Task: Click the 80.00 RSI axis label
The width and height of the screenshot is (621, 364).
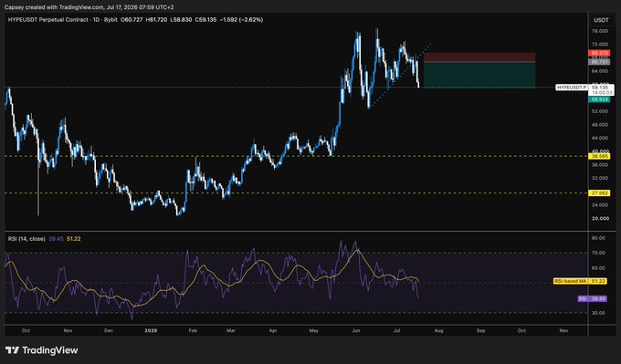Action: [x=599, y=238]
